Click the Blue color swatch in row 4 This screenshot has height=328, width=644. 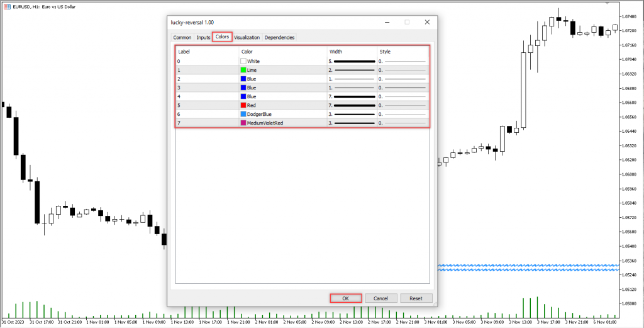pos(243,96)
